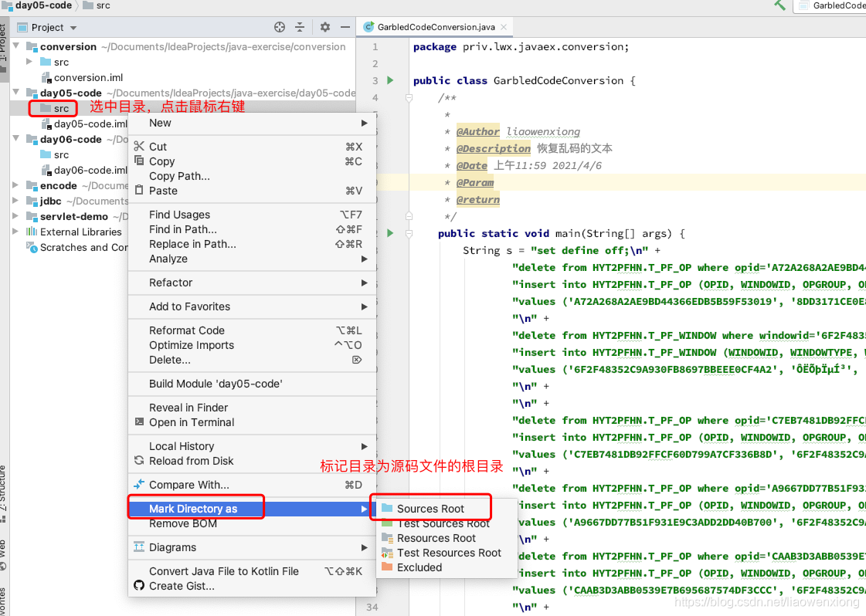Viewport: 866px width, 616px height.
Task: Choose Reveal in Finder
Action: point(252,408)
